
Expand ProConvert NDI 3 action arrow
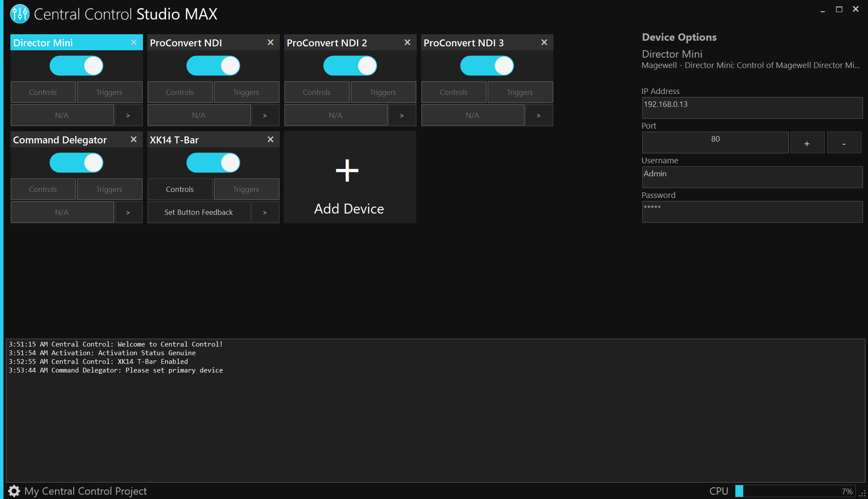tap(539, 115)
